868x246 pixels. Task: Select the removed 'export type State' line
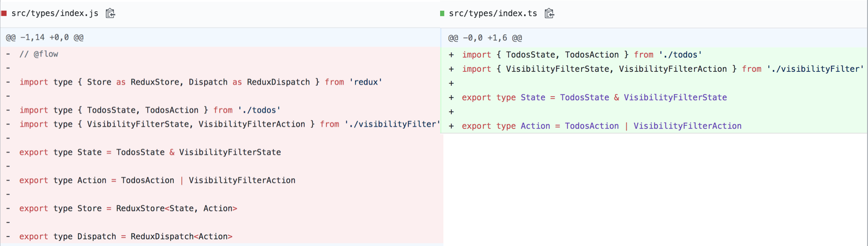tap(150, 153)
